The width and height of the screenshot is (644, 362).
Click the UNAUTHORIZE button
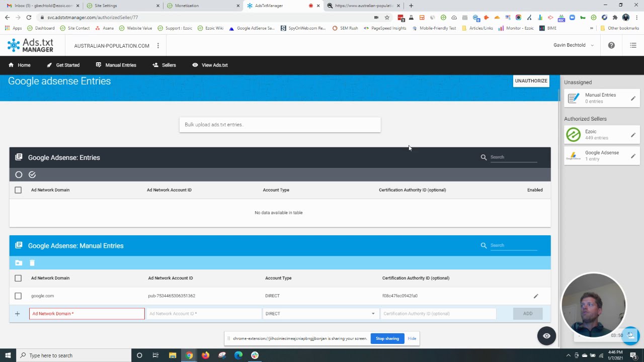531,80
